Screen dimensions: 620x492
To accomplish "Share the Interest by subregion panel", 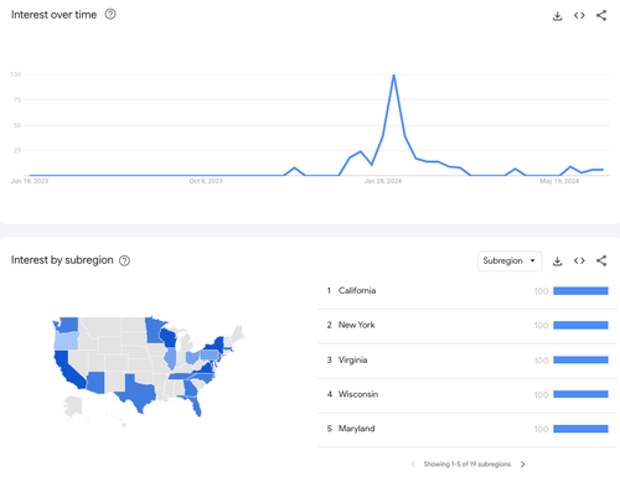I will (x=601, y=261).
